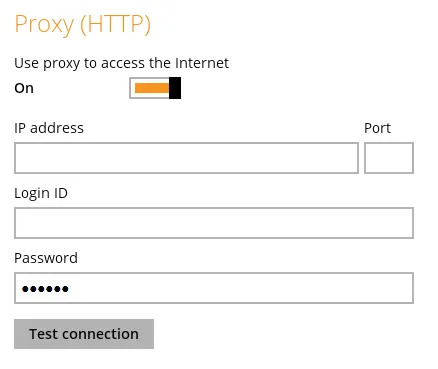The width and height of the screenshot is (438, 369).
Task: Click the 'Password' label
Action: pos(46,258)
